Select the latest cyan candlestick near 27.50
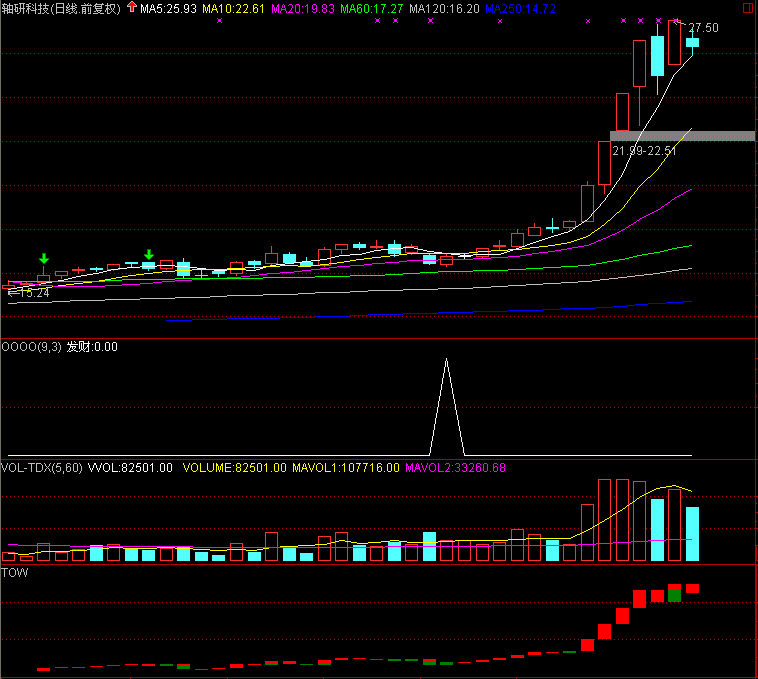Screen dimensions: 758x679 (692, 42)
